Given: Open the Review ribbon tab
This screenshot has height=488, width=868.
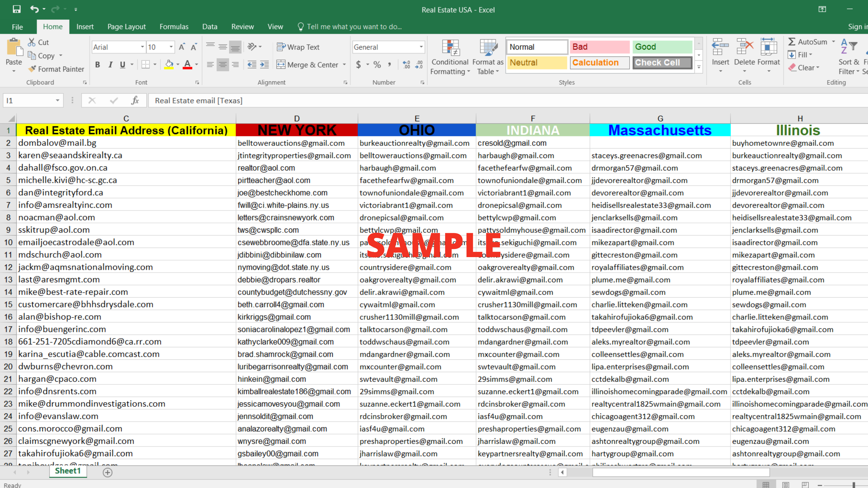Looking at the screenshot, I should pos(242,27).
